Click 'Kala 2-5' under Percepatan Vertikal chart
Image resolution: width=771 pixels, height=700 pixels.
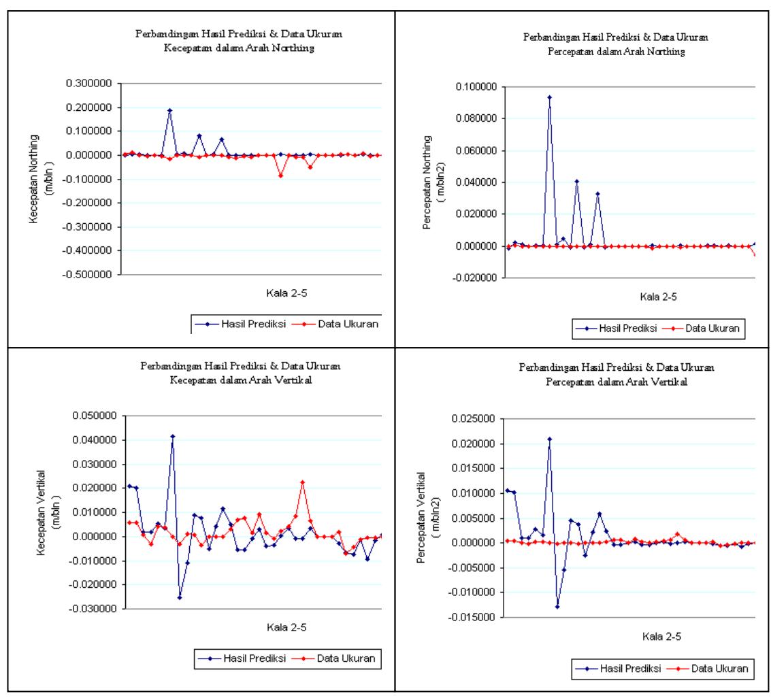tap(662, 637)
